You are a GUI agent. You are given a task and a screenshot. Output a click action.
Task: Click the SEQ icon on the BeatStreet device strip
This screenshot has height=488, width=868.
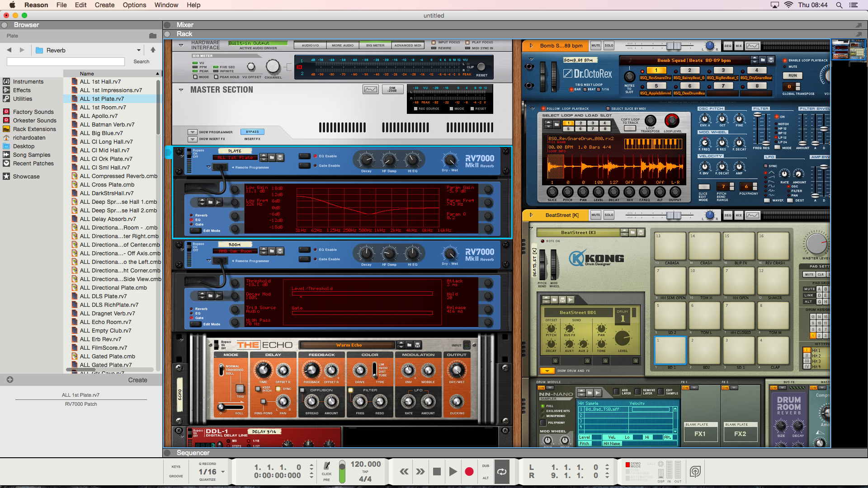(727, 215)
